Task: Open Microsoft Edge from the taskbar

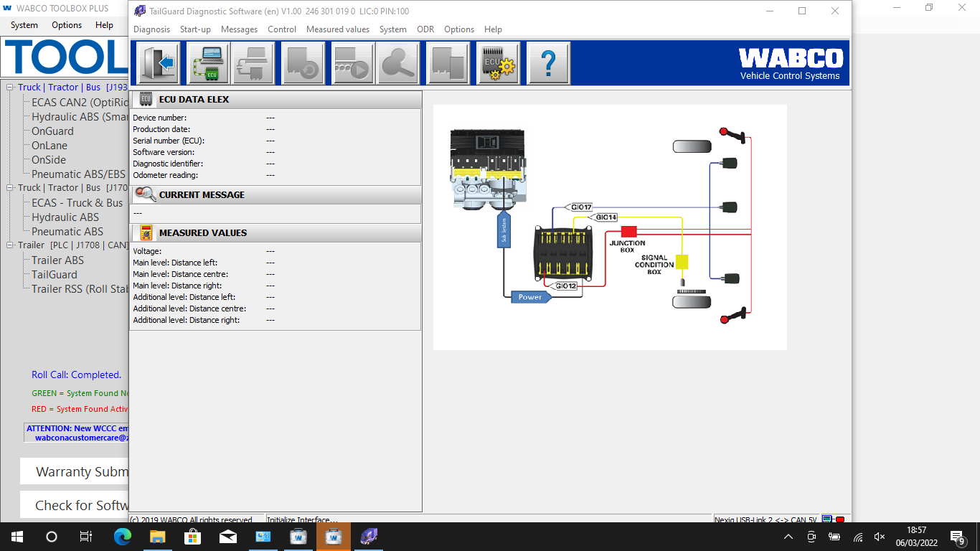Action: 123,537
